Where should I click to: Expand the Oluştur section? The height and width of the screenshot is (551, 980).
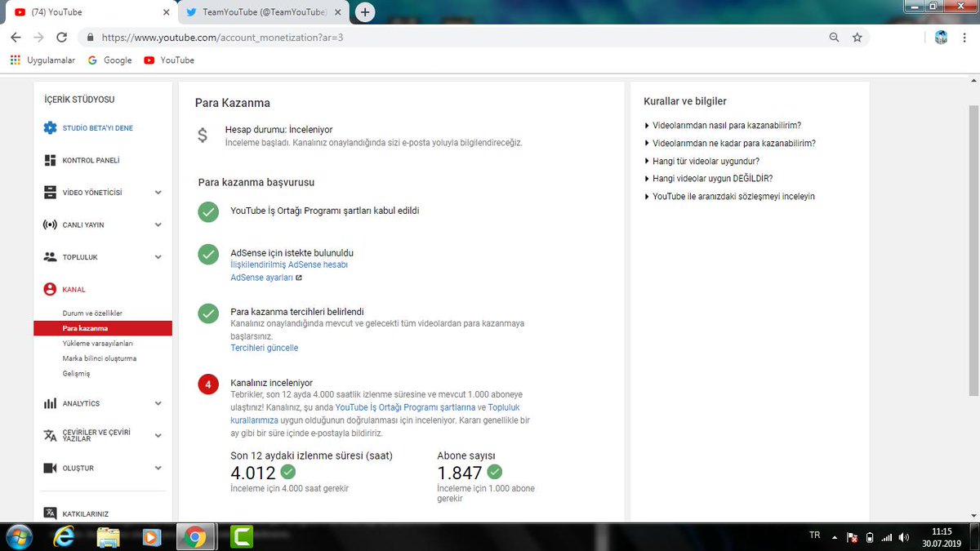[158, 468]
